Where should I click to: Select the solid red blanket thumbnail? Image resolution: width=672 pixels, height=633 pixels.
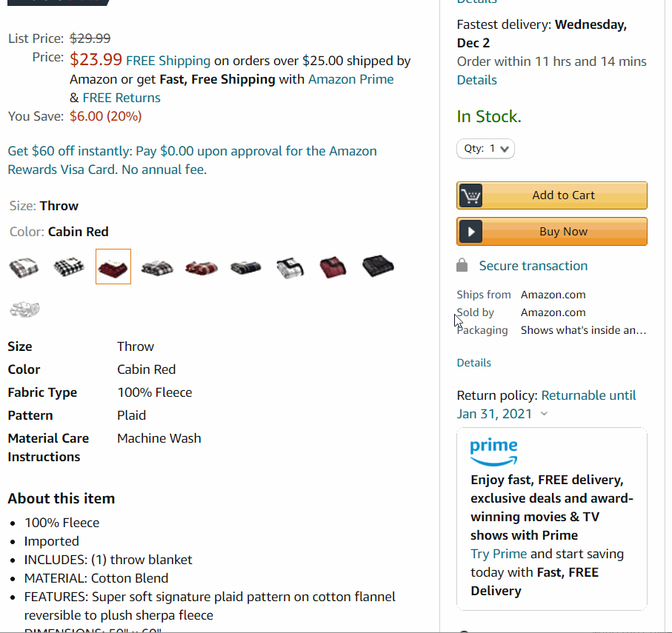click(x=333, y=266)
